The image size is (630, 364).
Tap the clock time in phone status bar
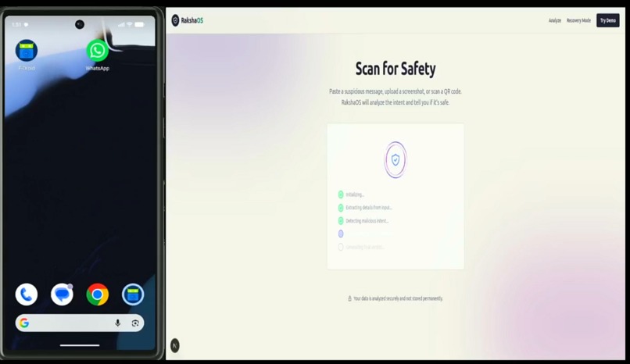pos(16,25)
